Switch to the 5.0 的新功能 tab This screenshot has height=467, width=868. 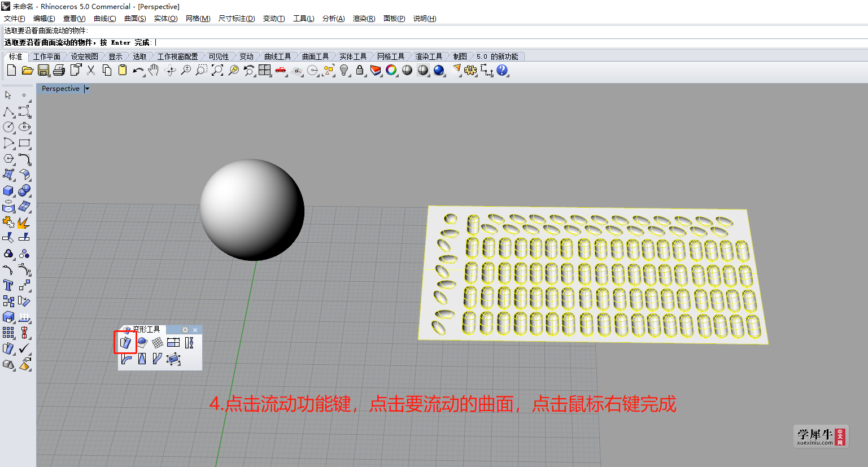[497, 56]
